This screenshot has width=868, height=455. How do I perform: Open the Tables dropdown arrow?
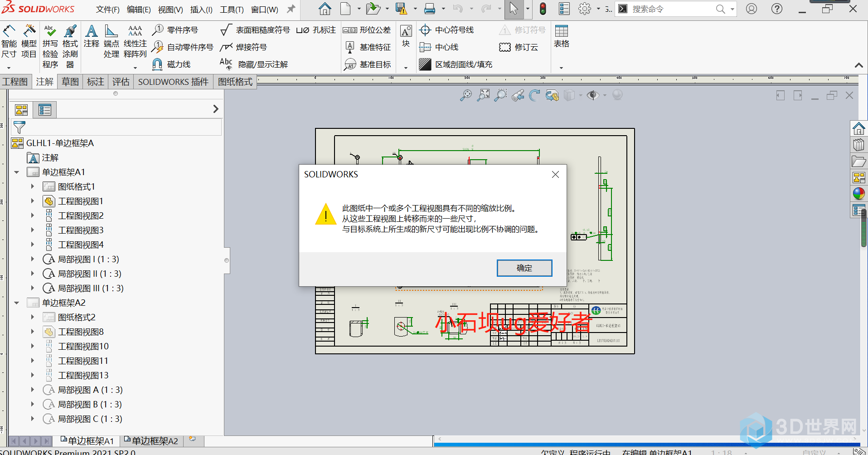pyautogui.click(x=561, y=68)
